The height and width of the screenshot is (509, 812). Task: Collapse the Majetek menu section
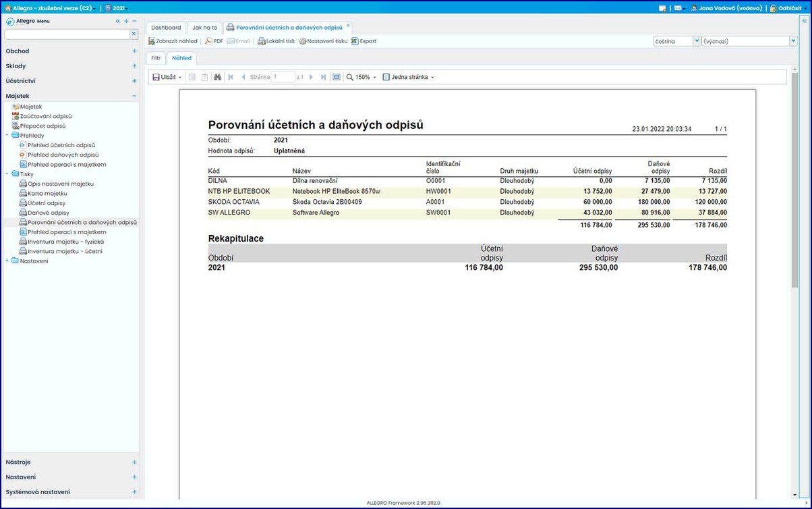tap(134, 96)
